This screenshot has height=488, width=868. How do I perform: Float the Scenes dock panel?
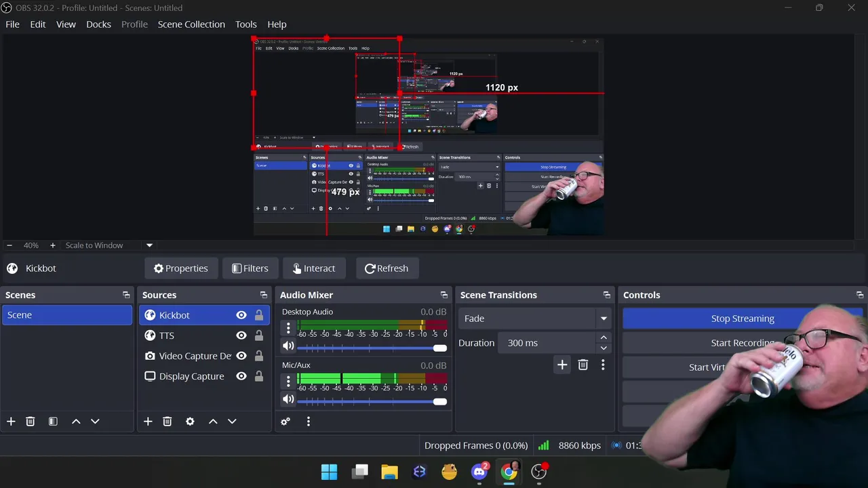click(x=126, y=295)
